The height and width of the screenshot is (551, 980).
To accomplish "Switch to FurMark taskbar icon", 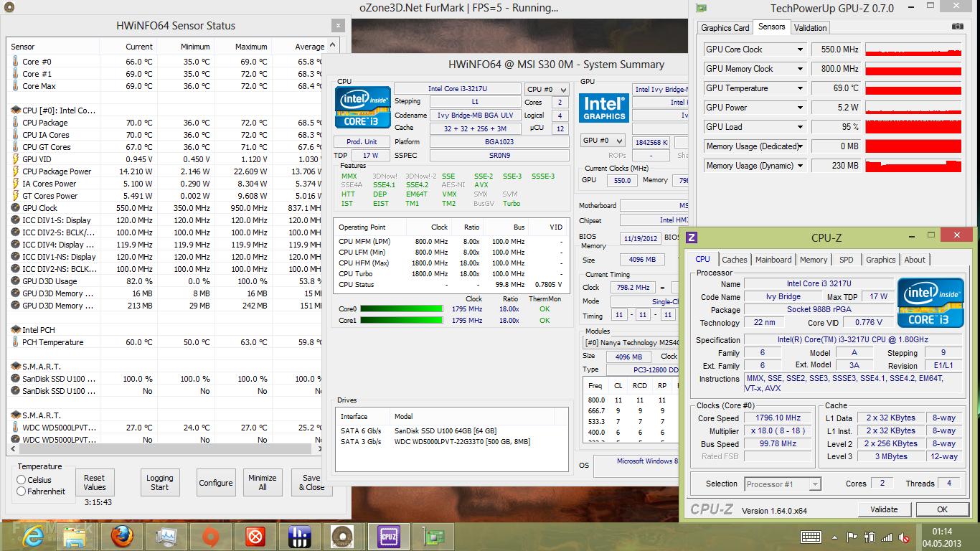I will [x=344, y=536].
